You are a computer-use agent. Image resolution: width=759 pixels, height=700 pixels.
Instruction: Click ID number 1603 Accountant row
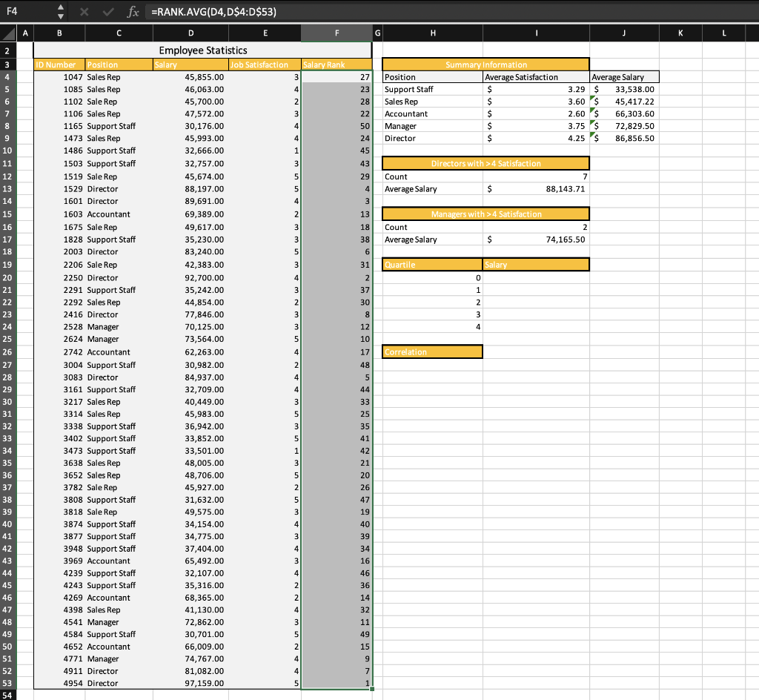click(x=59, y=214)
